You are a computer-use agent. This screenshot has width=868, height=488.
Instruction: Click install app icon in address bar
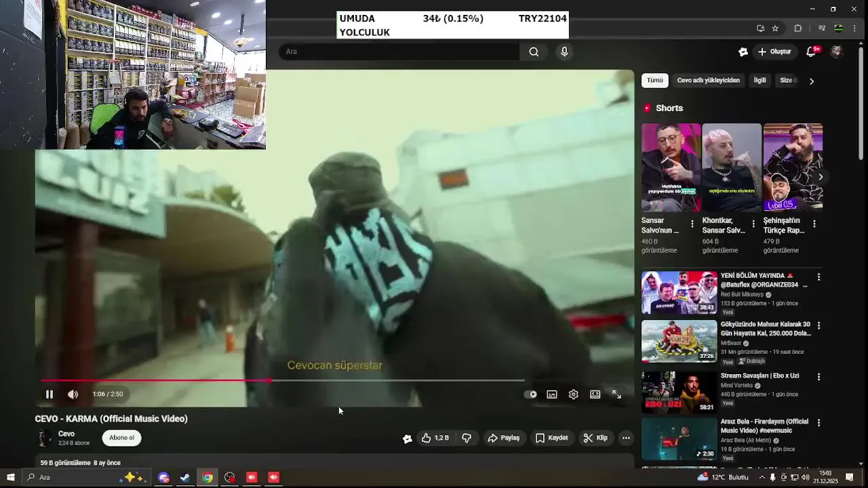(x=760, y=28)
